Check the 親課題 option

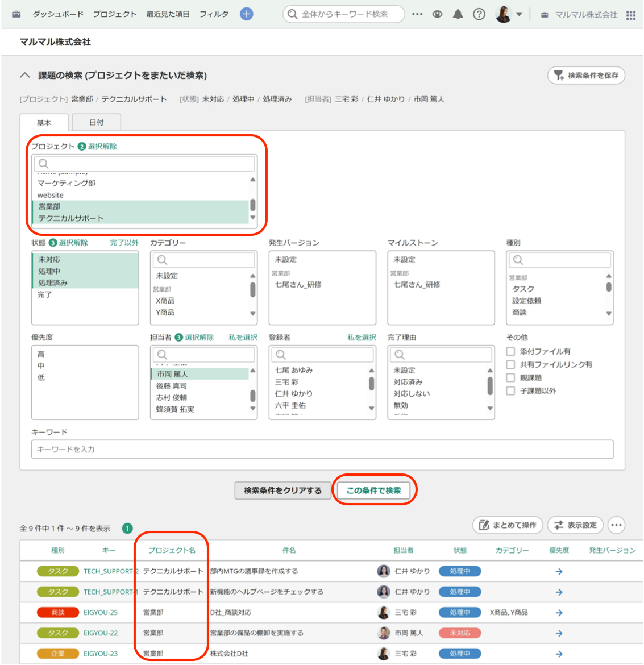[510, 377]
